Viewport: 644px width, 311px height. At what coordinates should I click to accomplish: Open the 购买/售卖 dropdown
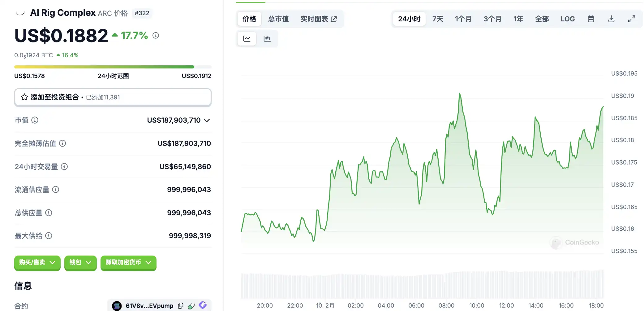click(x=37, y=262)
